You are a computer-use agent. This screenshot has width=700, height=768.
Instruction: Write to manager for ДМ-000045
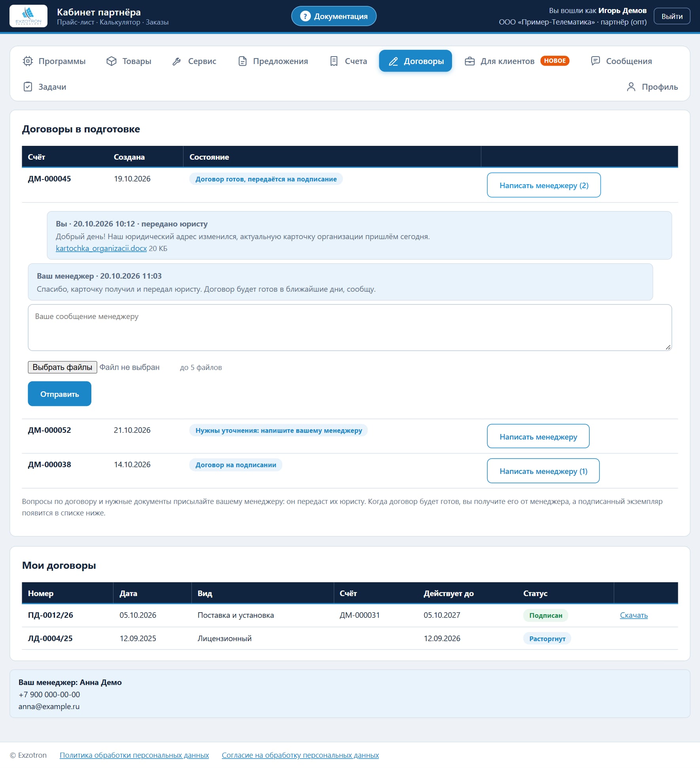pos(544,185)
